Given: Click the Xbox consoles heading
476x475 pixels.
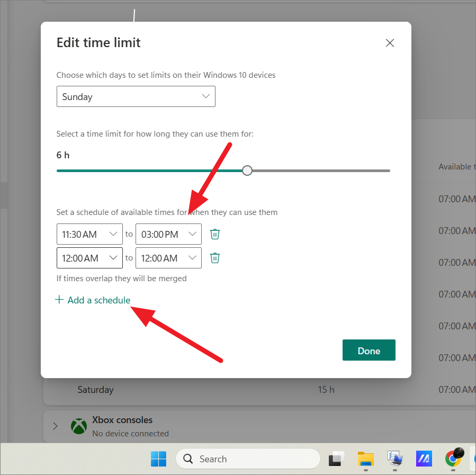Looking at the screenshot, I should tap(122, 420).
